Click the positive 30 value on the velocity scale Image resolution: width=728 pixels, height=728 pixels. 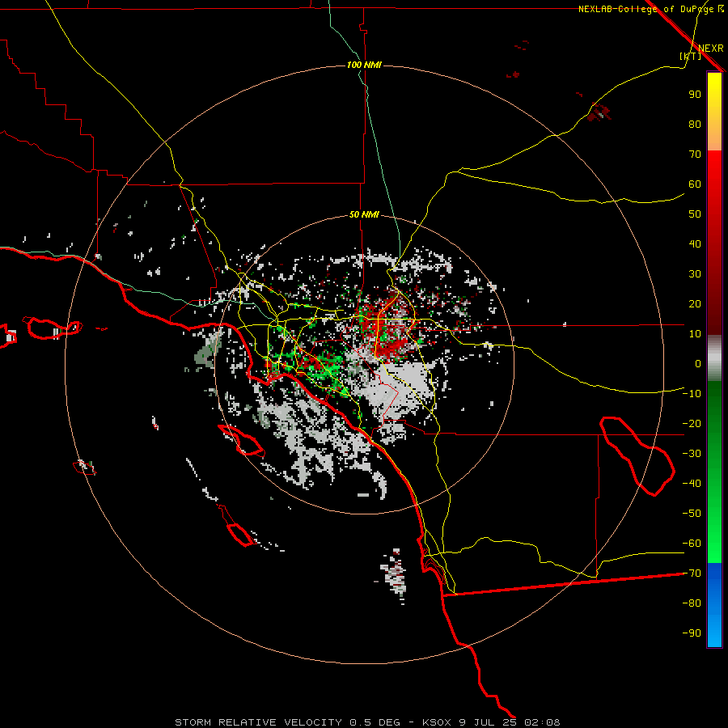695,274
